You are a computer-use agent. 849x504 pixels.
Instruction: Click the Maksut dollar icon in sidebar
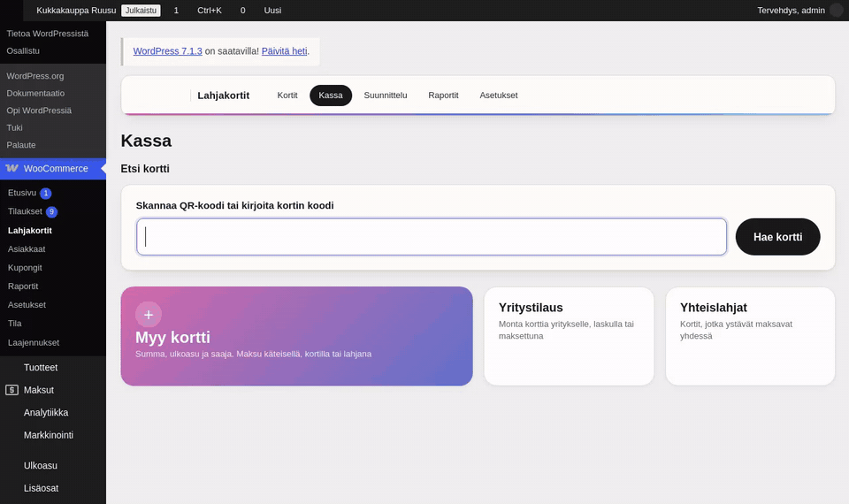pos(11,390)
